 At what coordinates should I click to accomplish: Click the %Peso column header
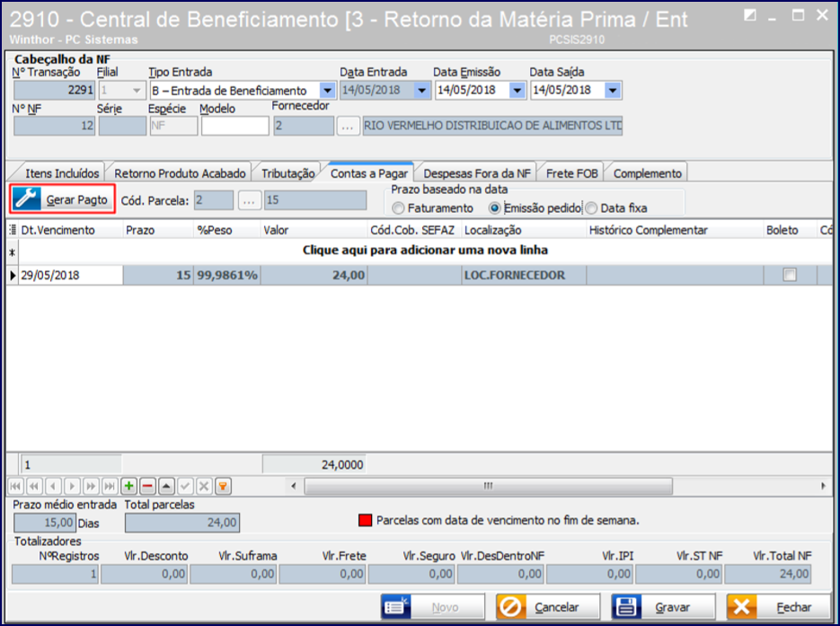coord(227,230)
